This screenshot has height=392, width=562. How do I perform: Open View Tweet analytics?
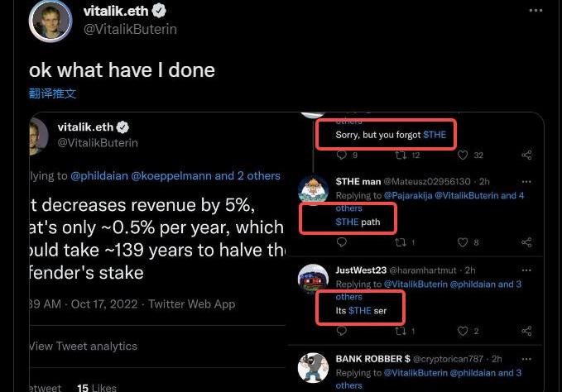(84, 346)
